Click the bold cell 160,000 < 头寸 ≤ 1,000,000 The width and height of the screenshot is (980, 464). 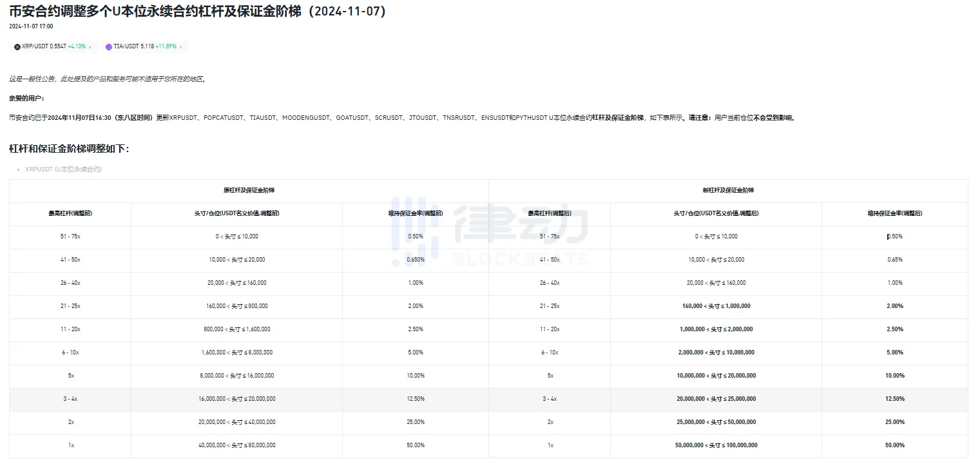716,306
